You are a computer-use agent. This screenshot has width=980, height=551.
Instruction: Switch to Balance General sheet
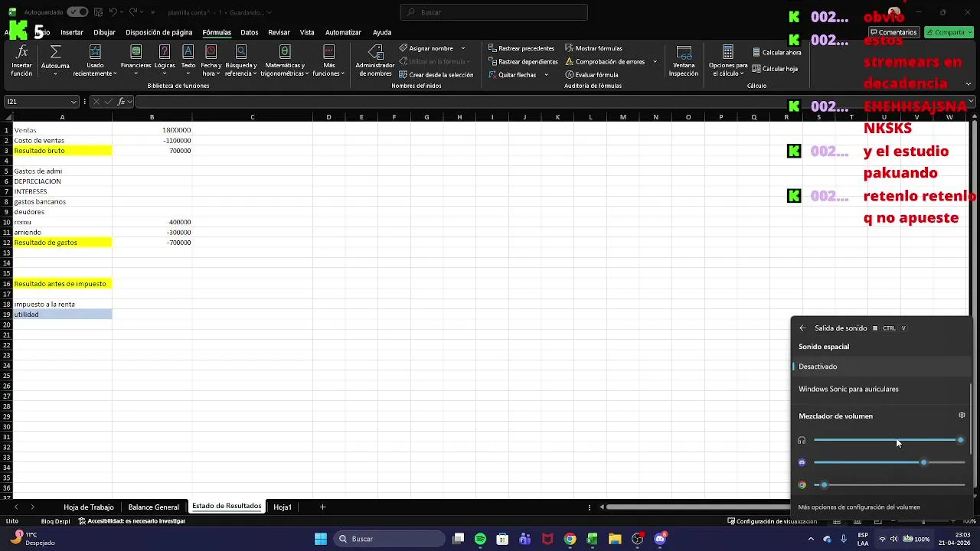154,507
